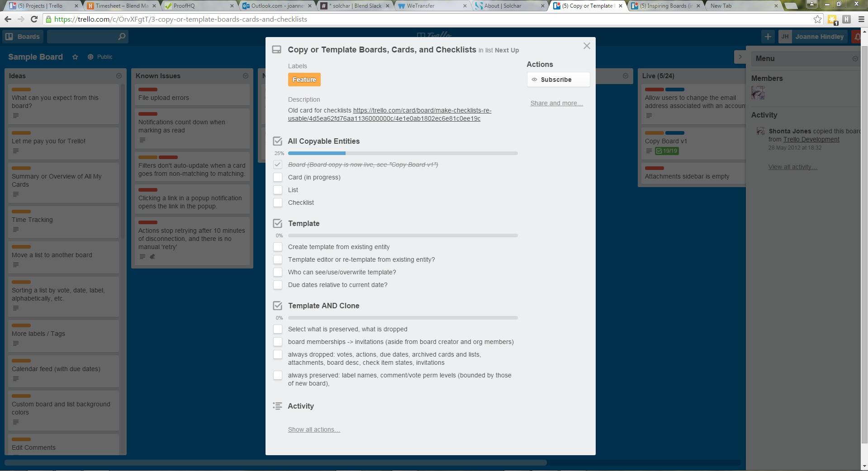Open the Trello Development board link
This screenshot has height=471, width=868.
coord(811,139)
